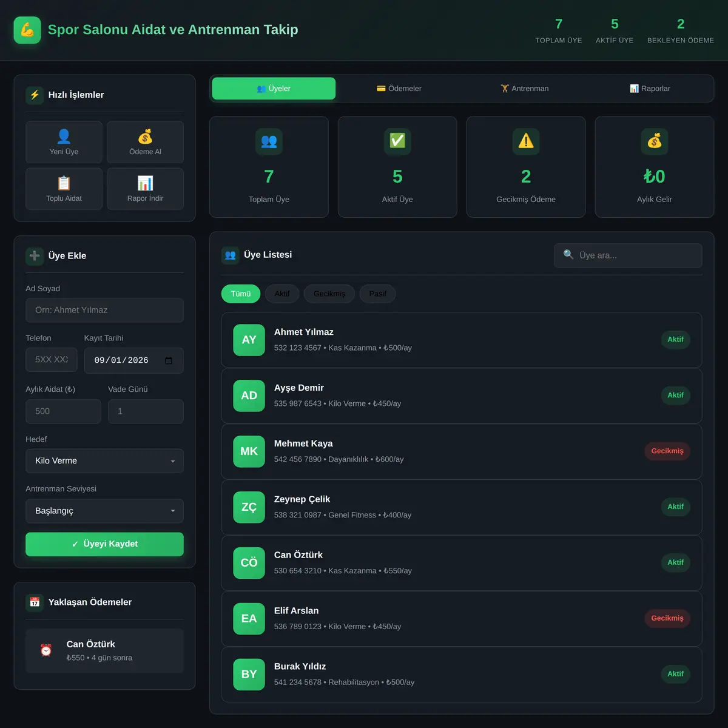Click the Aktif badge for Can Öztürk

[x=675, y=563]
